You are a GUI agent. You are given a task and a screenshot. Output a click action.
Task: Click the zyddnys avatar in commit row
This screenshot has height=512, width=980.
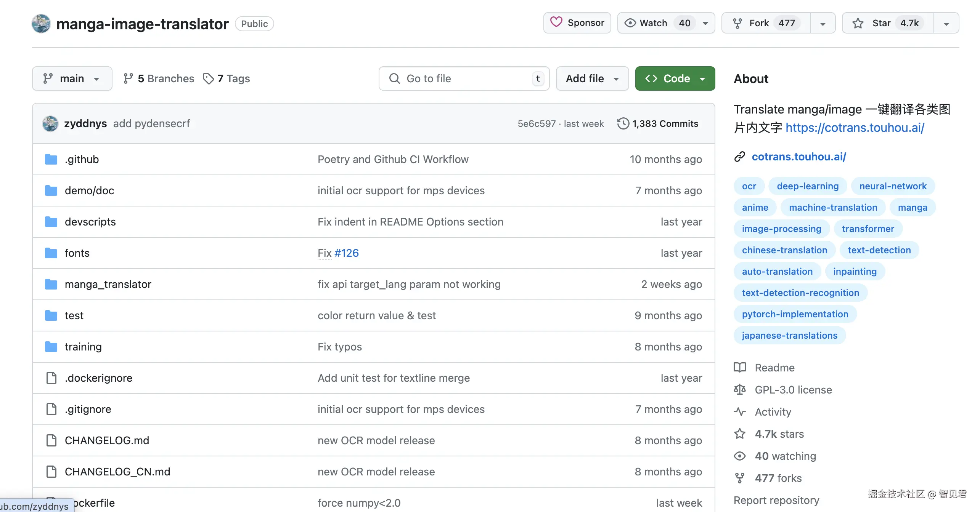tap(50, 123)
